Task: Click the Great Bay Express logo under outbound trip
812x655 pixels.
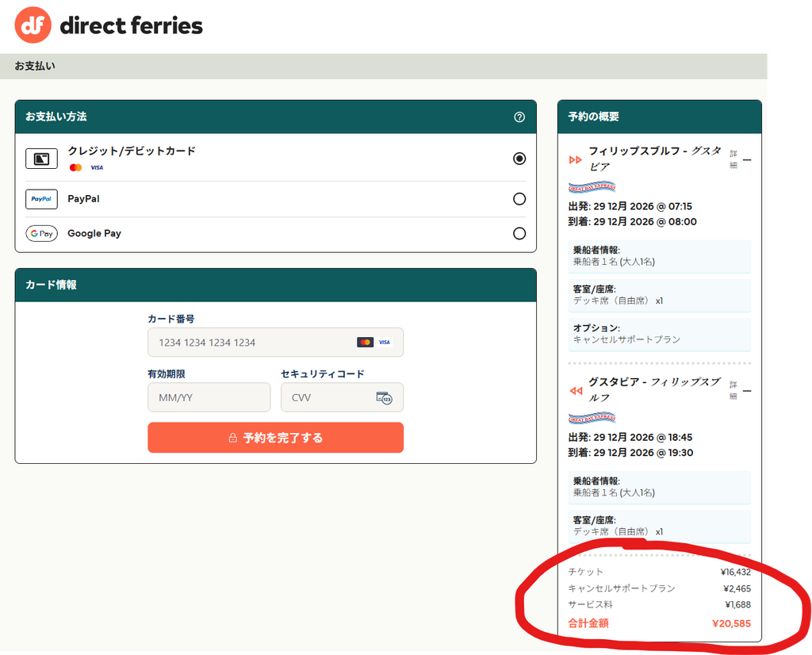Action: pyautogui.click(x=592, y=187)
